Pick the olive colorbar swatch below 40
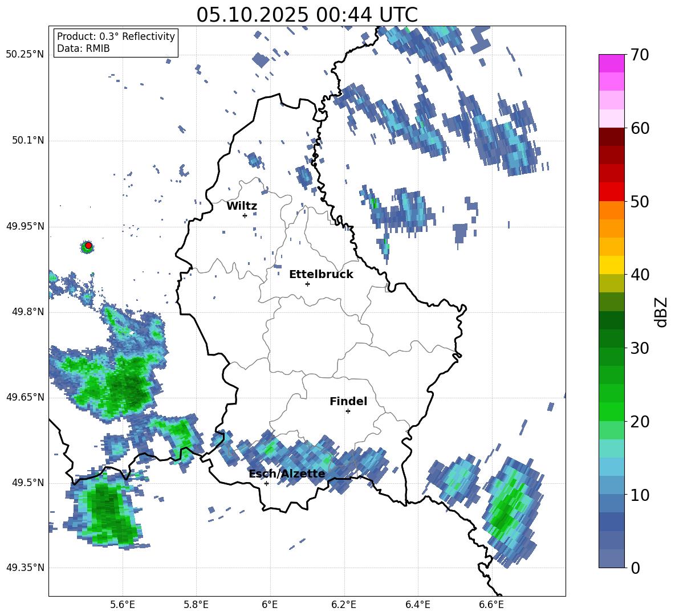The width and height of the screenshot is (675, 616). (612, 283)
